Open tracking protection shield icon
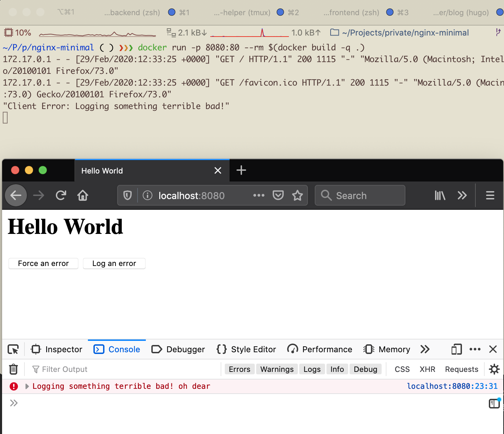Screen dimensions: 504x434 click(x=128, y=196)
